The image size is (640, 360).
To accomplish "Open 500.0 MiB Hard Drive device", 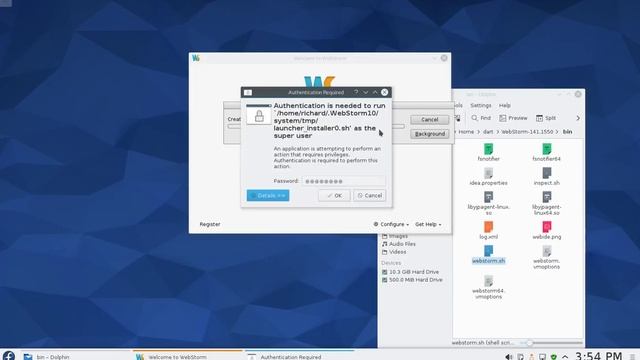I will click(412, 280).
